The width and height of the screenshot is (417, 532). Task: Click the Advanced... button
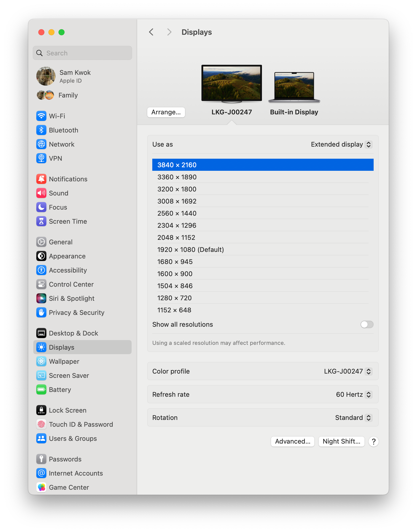(x=292, y=442)
